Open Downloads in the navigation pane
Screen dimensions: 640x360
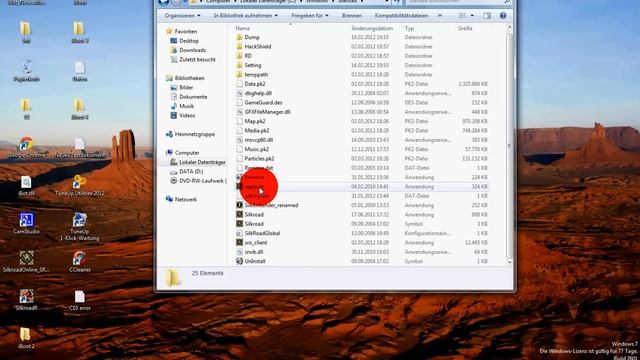pos(192,50)
